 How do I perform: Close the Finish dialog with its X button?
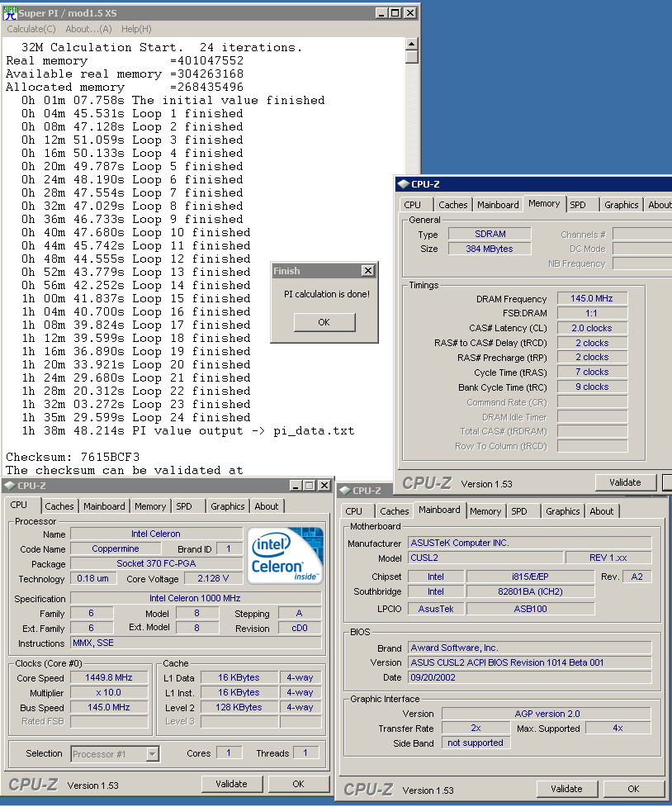[x=368, y=271]
